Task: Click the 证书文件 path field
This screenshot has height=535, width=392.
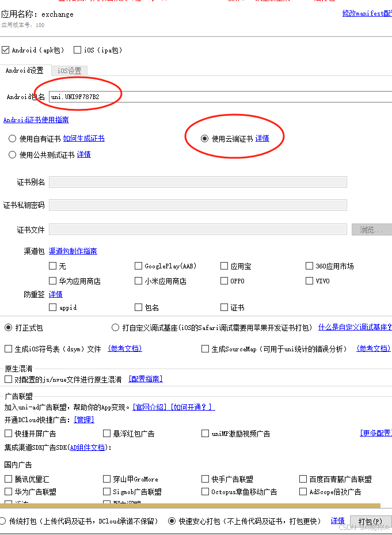Action: coord(198,229)
